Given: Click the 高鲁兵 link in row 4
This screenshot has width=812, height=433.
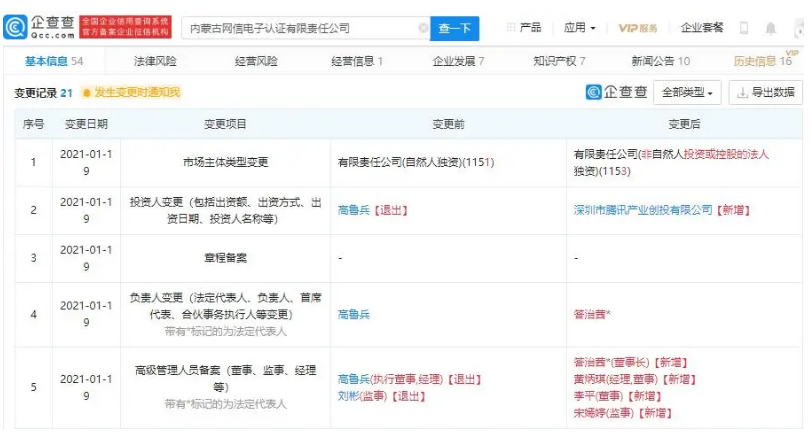Looking at the screenshot, I should click(x=355, y=313).
